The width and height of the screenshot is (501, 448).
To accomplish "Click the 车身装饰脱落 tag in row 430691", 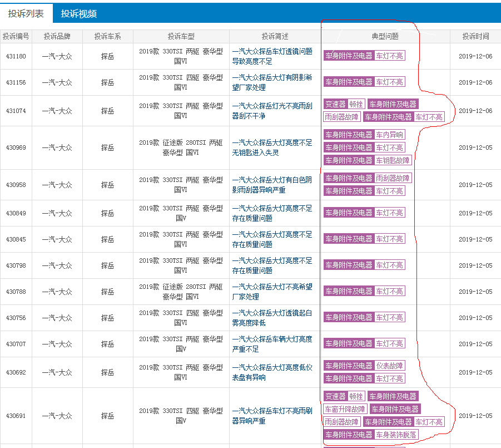I will [x=396, y=435].
